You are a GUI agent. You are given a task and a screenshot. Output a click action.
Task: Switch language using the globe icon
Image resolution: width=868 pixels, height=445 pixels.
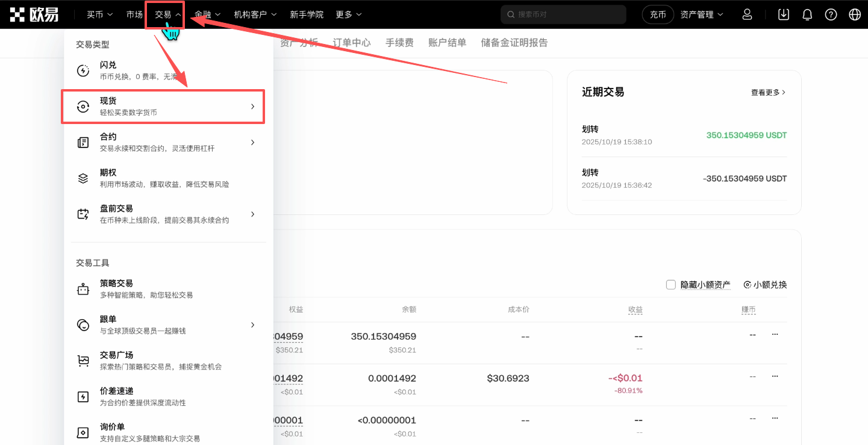pos(854,14)
